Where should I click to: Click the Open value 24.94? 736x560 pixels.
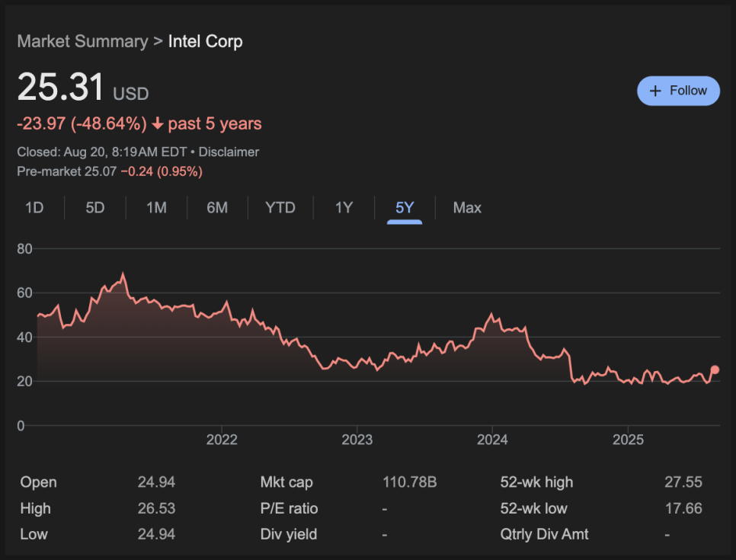(x=156, y=482)
